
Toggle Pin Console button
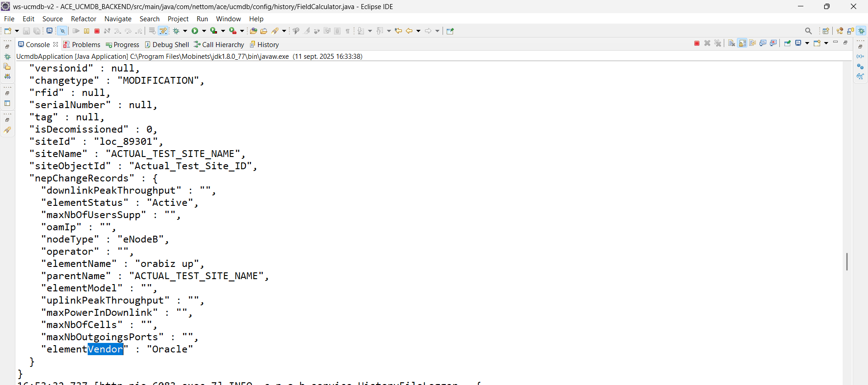click(x=788, y=43)
